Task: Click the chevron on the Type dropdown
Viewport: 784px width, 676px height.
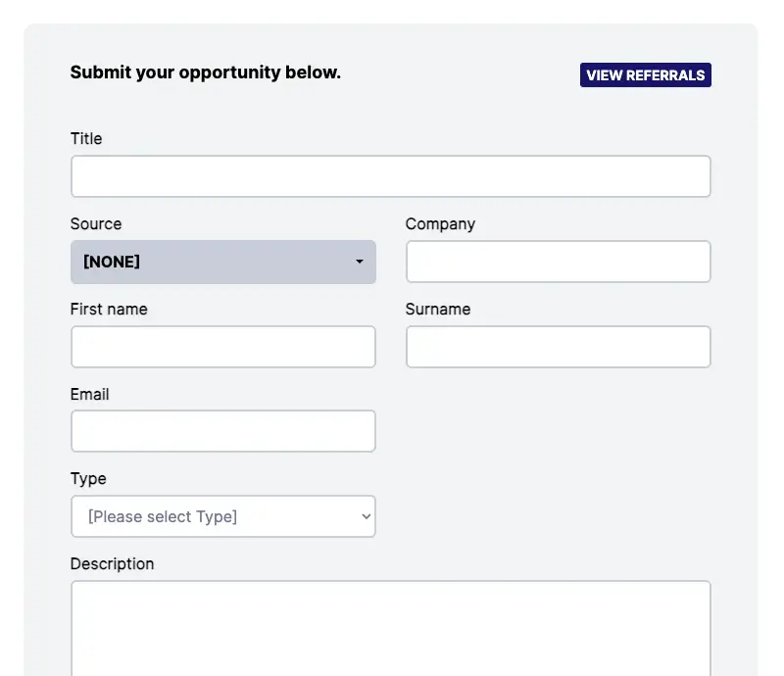Action: 366,516
